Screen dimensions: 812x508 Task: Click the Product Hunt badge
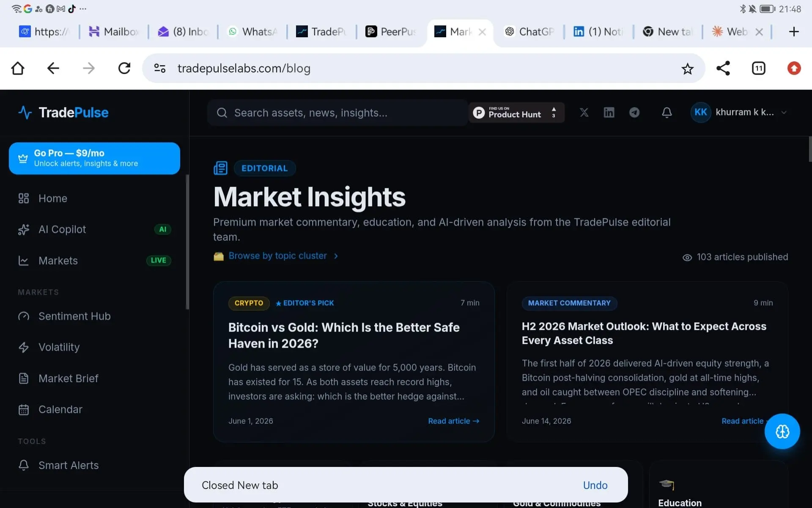tap(516, 113)
